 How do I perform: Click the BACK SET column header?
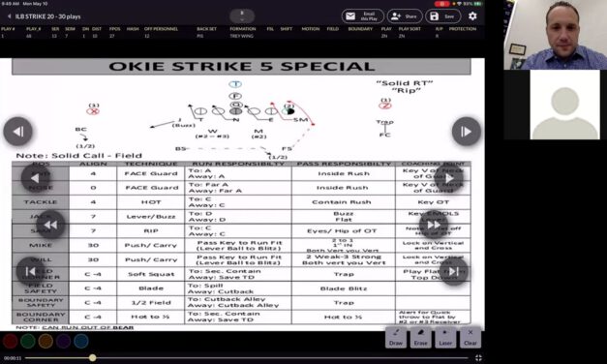tap(206, 29)
